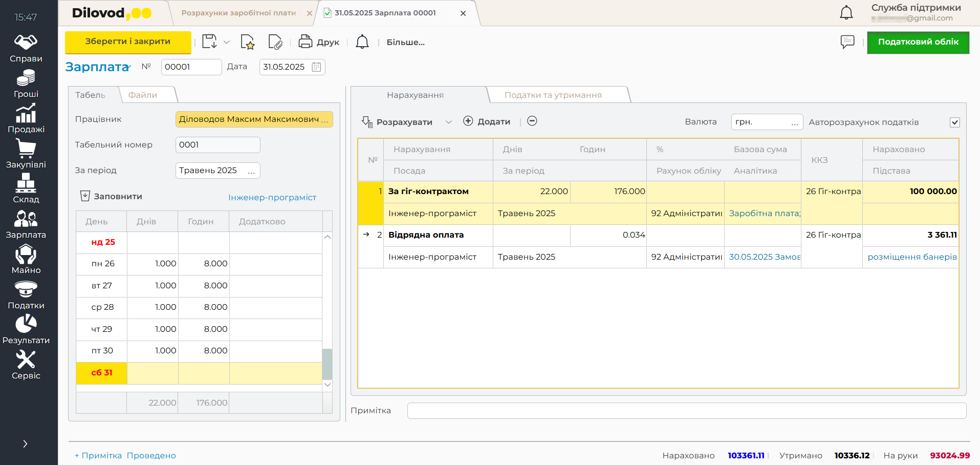Switch to Податки та утримання tab
Viewport: 980px width, 465px height.
click(553, 95)
